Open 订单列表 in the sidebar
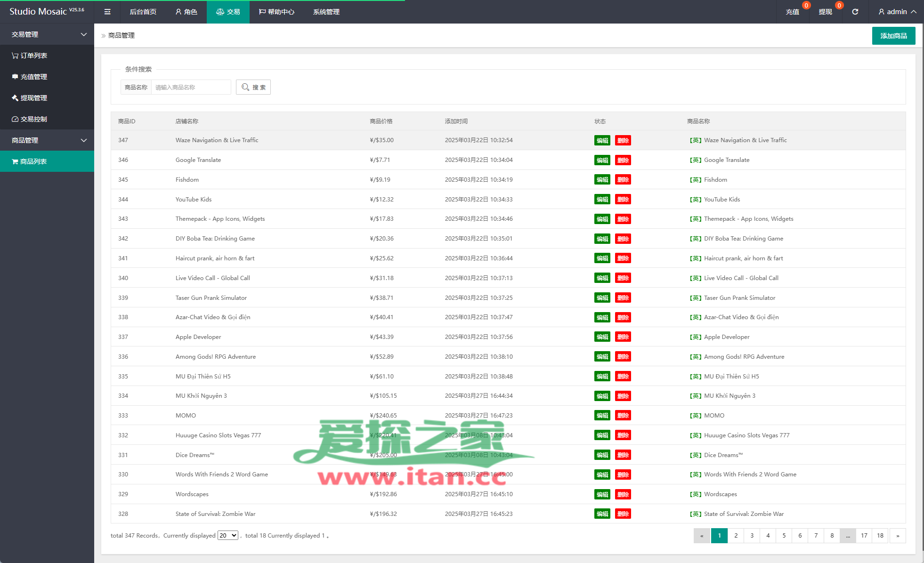Viewport: 924px width, 563px height. [47, 56]
